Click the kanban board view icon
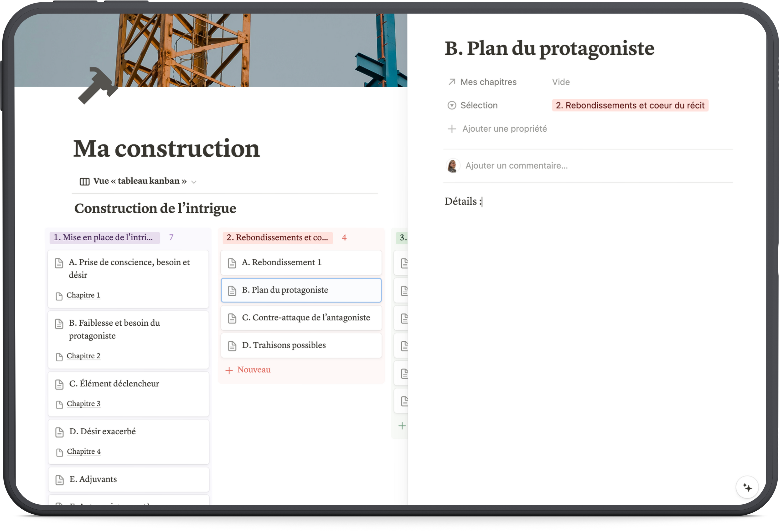Screen dimensions: 780x532 (x=84, y=181)
